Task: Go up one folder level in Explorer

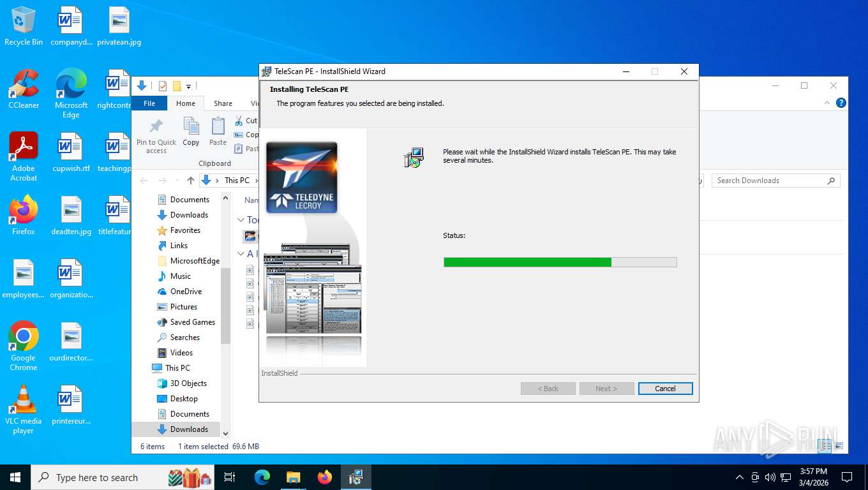Action: coord(190,181)
